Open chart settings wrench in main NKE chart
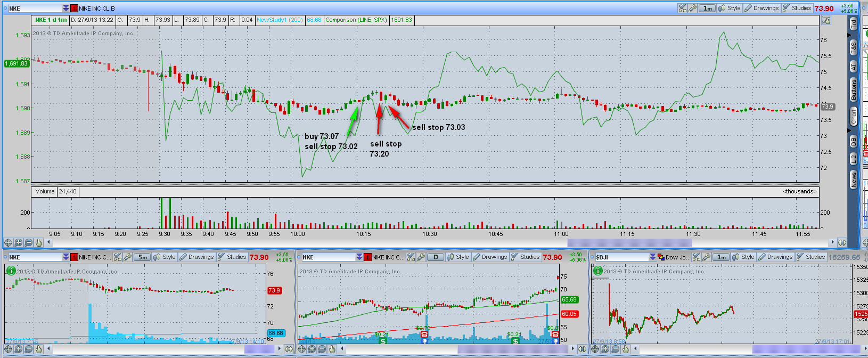Viewport: 868px width, 358px height. click(x=692, y=8)
